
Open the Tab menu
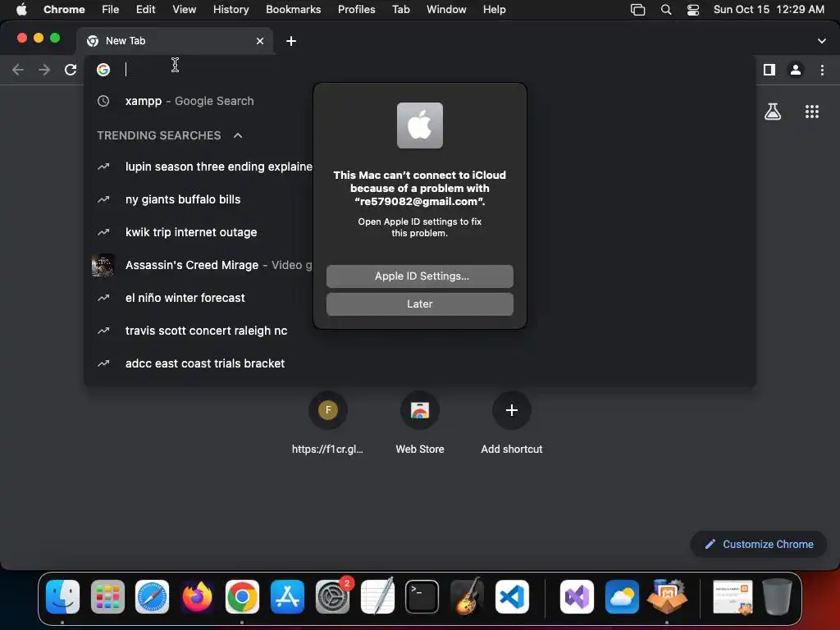point(400,9)
